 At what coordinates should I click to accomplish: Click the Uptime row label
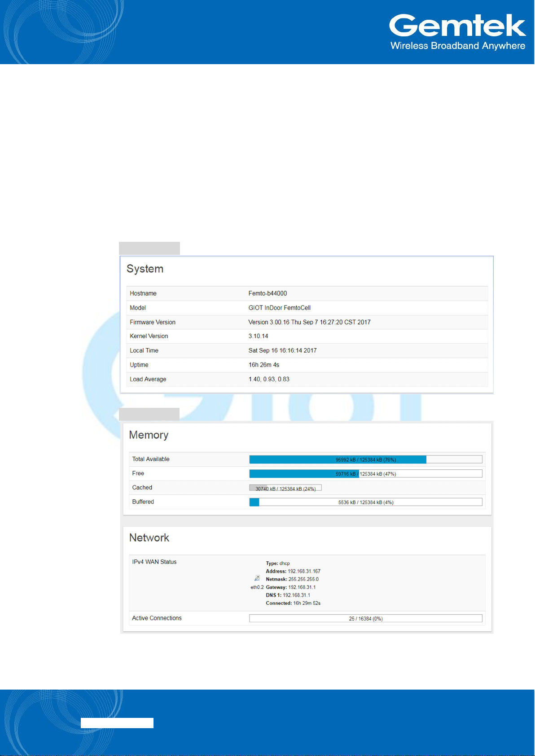pyautogui.click(x=139, y=365)
